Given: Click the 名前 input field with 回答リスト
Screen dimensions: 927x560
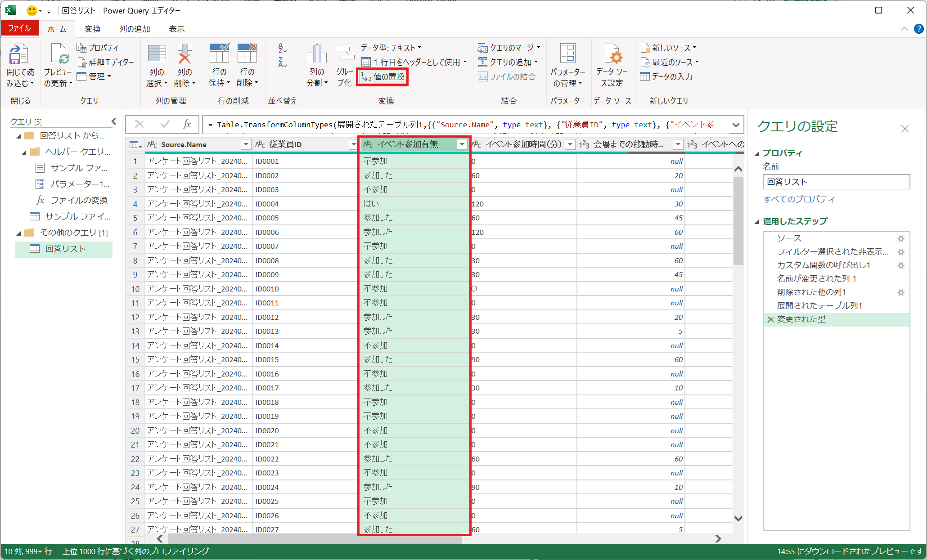Looking at the screenshot, I should (836, 182).
